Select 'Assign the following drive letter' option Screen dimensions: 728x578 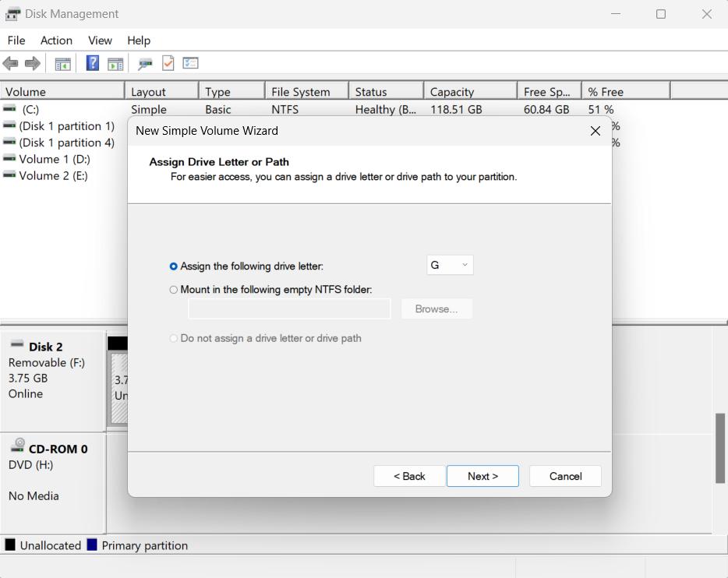(174, 266)
